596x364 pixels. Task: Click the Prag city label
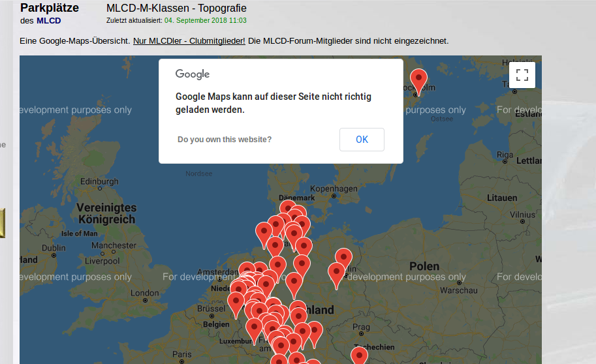click(x=361, y=327)
